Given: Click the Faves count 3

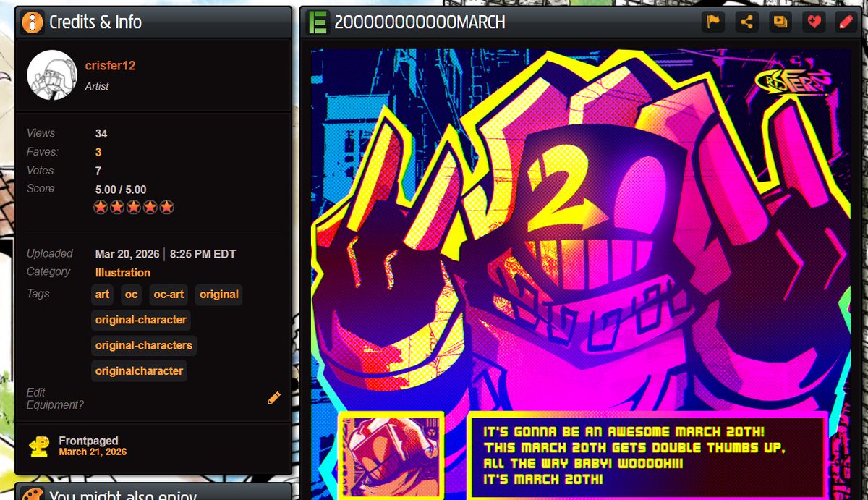Looking at the screenshot, I should click(98, 152).
